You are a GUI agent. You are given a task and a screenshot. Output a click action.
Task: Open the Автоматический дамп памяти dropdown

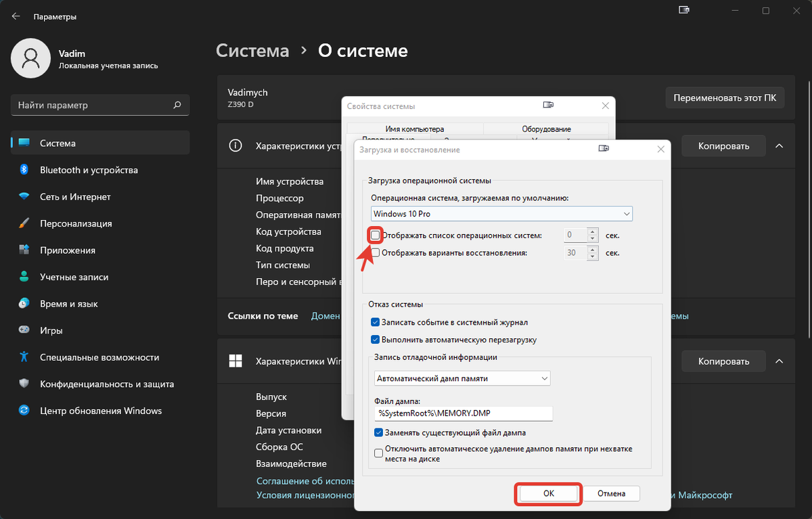tap(462, 378)
